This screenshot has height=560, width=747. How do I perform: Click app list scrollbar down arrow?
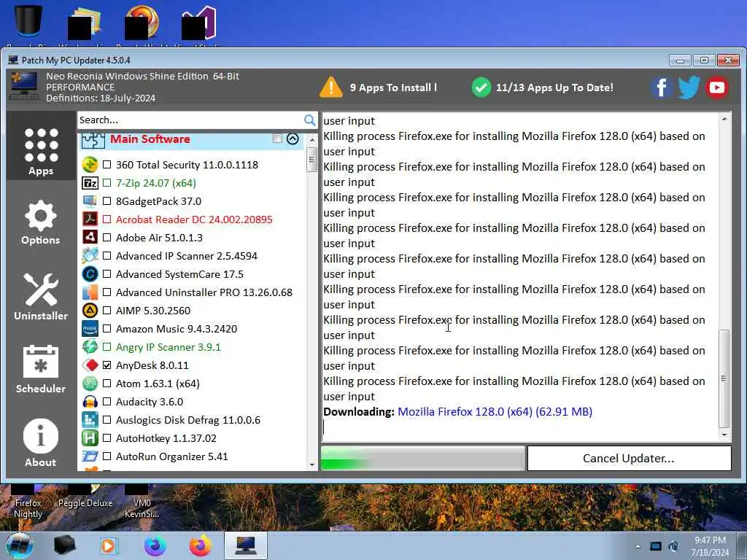pos(312,464)
